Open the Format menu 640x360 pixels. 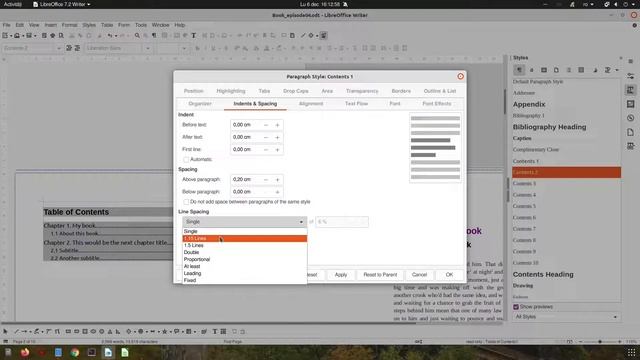(x=69, y=25)
